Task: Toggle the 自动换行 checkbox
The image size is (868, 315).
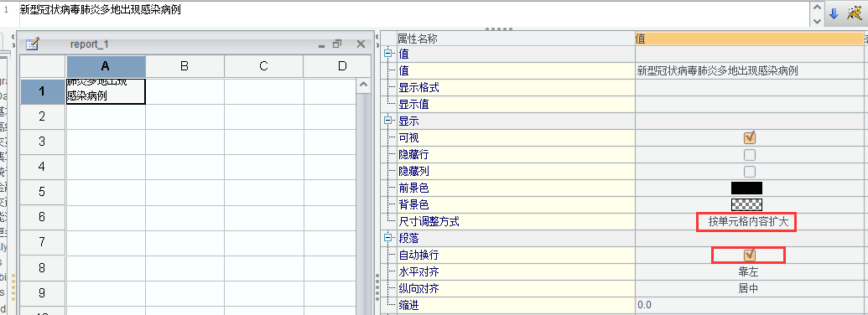Action: pyautogui.click(x=750, y=255)
